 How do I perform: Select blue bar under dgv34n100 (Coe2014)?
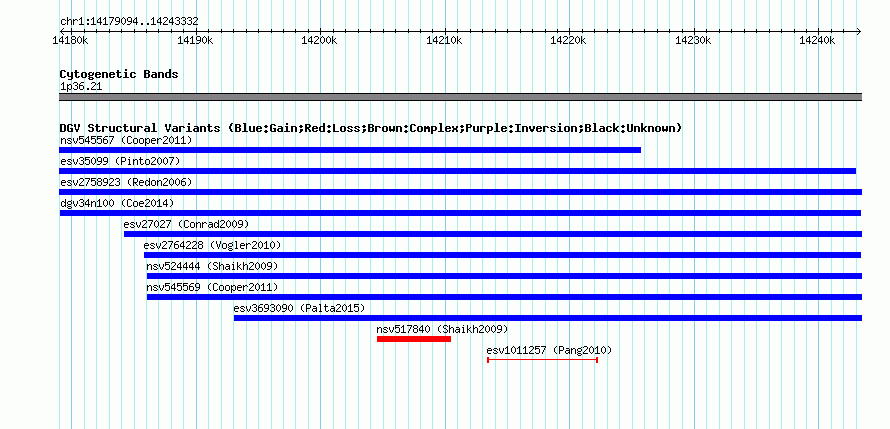click(x=460, y=213)
